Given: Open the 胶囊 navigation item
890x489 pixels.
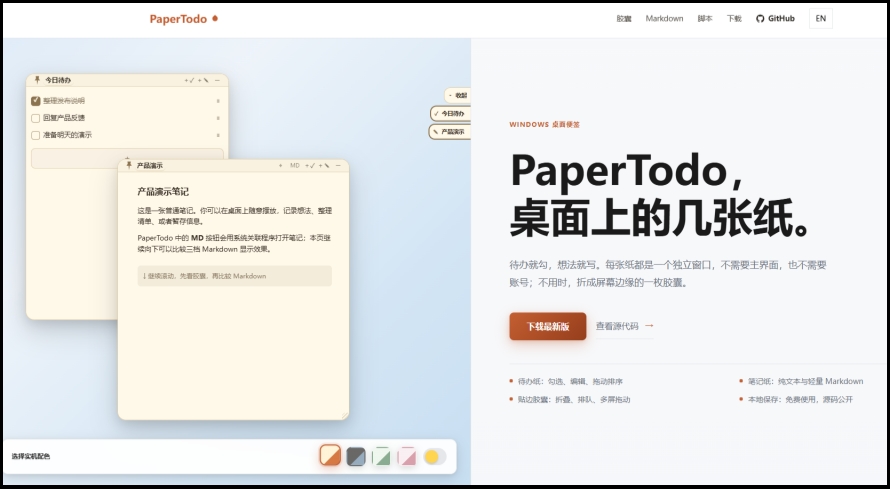Looking at the screenshot, I should point(624,19).
